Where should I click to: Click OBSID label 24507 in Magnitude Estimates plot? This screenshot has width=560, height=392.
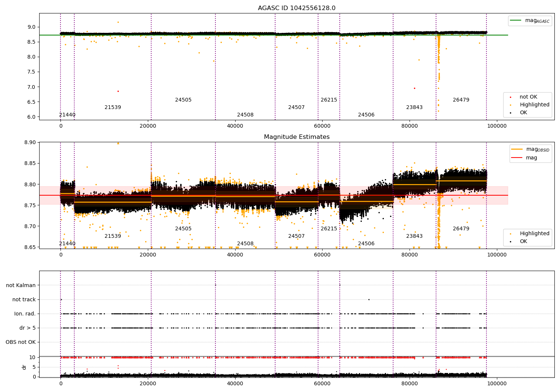coord(296,236)
